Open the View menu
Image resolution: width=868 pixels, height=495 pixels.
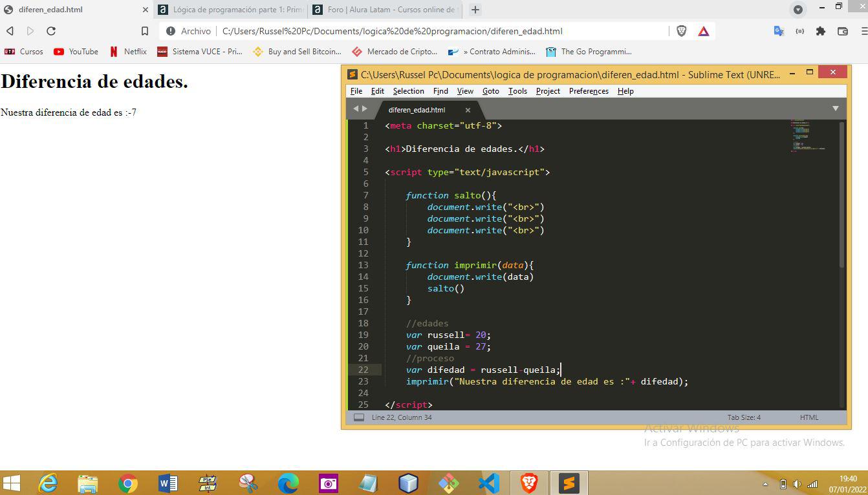[465, 91]
